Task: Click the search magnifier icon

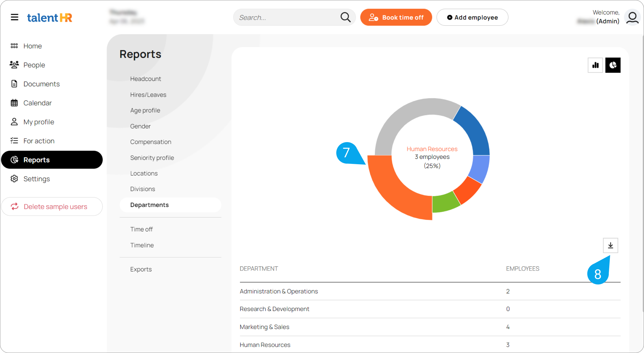Action: (345, 17)
